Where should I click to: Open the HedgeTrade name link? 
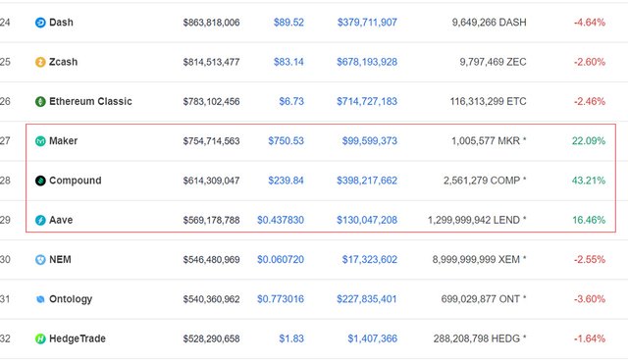(x=78, y=338)
